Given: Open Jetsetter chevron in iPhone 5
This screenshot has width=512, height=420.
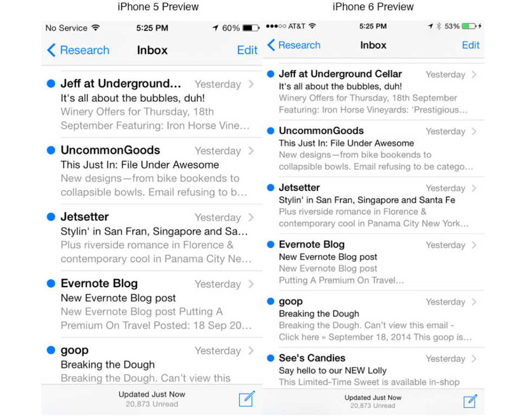Looking at the screenshot, I should [x=251, y=217].
